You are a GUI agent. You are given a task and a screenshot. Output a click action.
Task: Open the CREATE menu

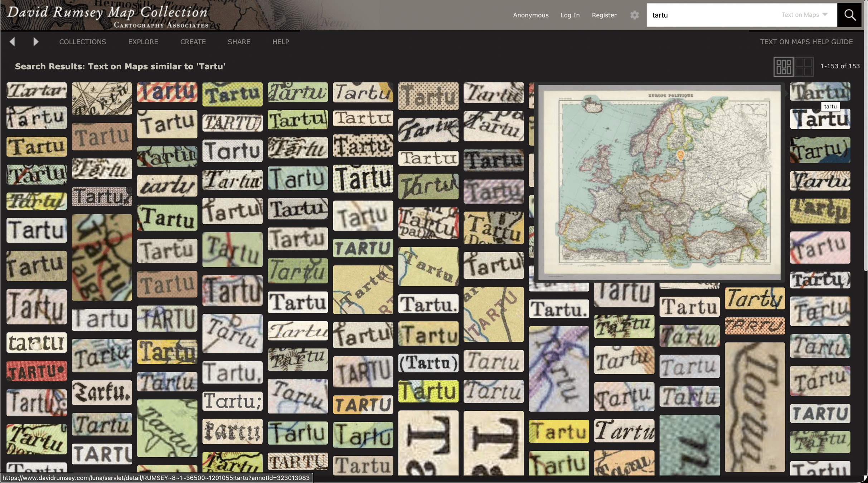[x=193, y=42]
